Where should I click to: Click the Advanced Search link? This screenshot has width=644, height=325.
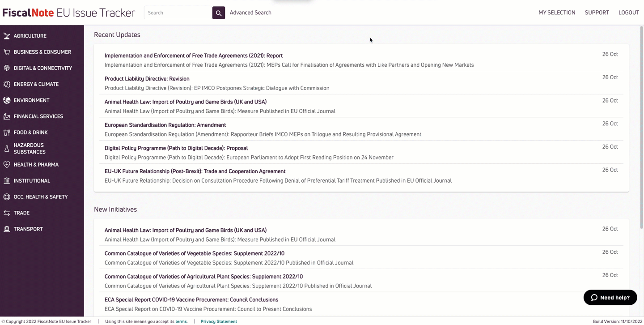(x=250, y=13)
